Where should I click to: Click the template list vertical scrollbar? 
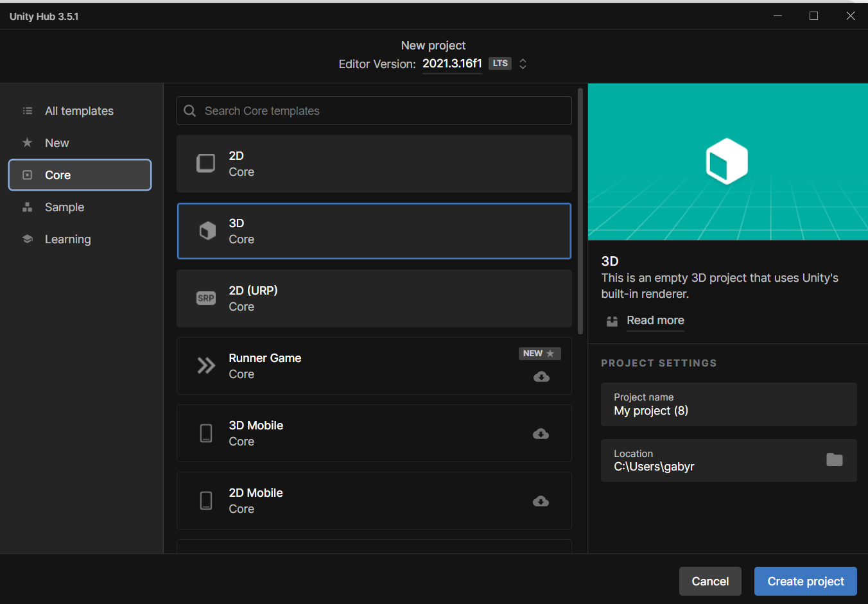point(580,211)
